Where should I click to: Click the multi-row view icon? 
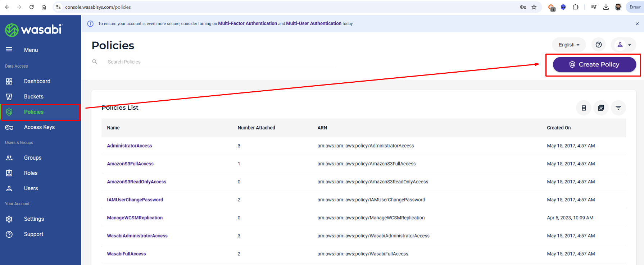601,108
